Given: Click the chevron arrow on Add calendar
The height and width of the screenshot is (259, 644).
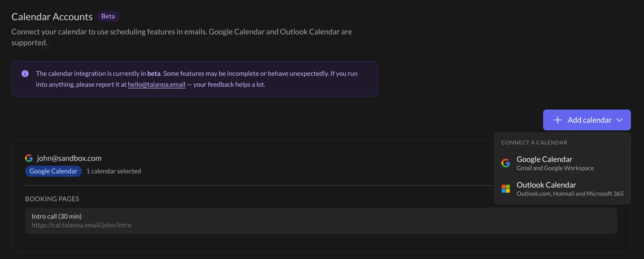Looking at the screenshot, I should point(619,120).
